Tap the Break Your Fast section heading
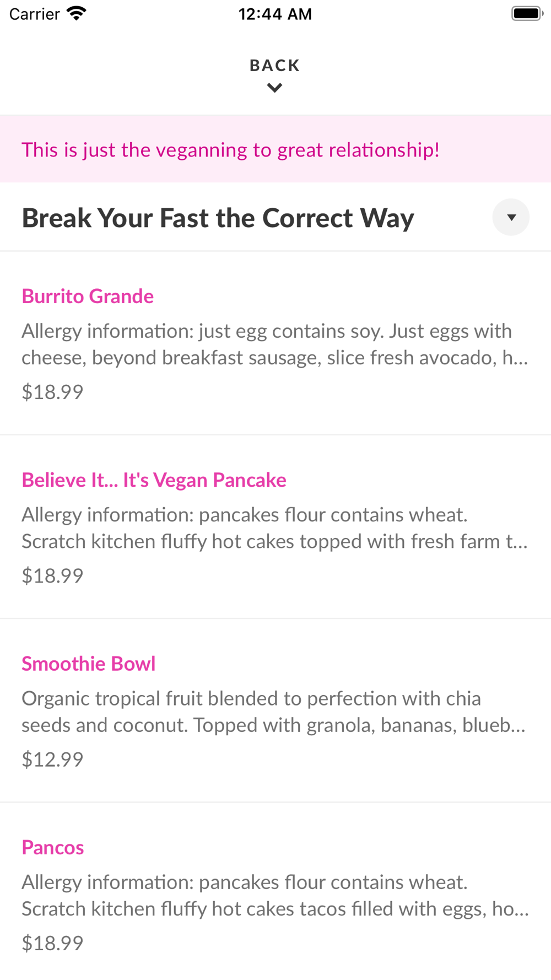The width and height of the screenshot is (551, 980). click(x=218, y=218)
